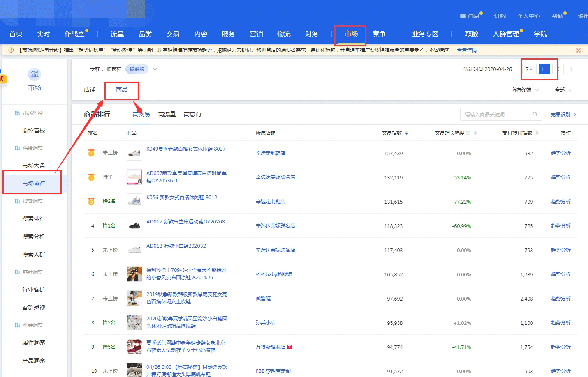Screen dimensions: 588x377
Task: Sort by 交易指数 using its sort arrows
Action: point(407,133)
